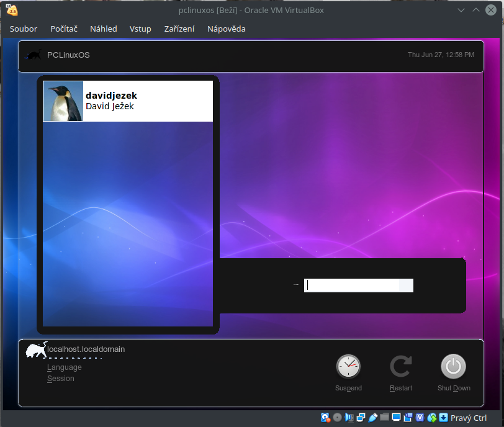Open the USB devices status icon

coord(372,417)
